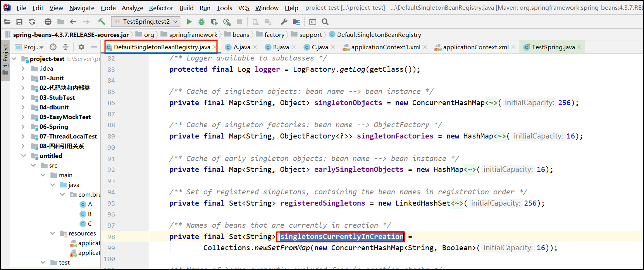The image size is (644, 270).
Task: Click the Synchronize refresh icon
Action: (32, 22)
